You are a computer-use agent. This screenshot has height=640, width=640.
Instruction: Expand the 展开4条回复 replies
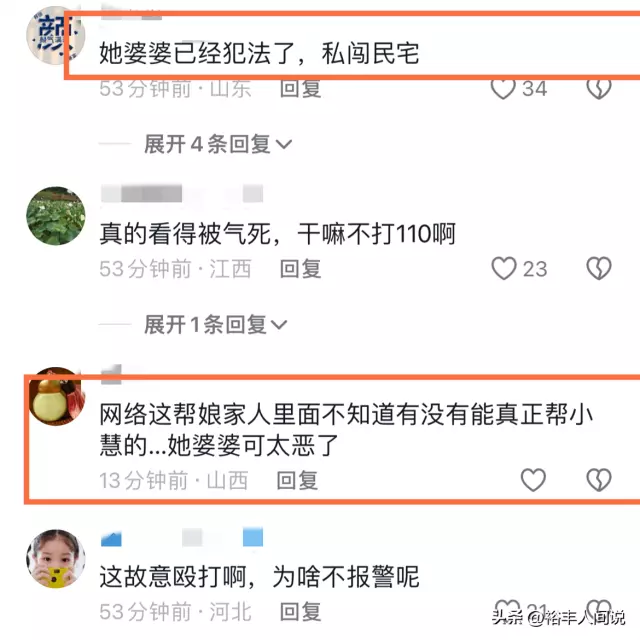click(x=218, y=144)
